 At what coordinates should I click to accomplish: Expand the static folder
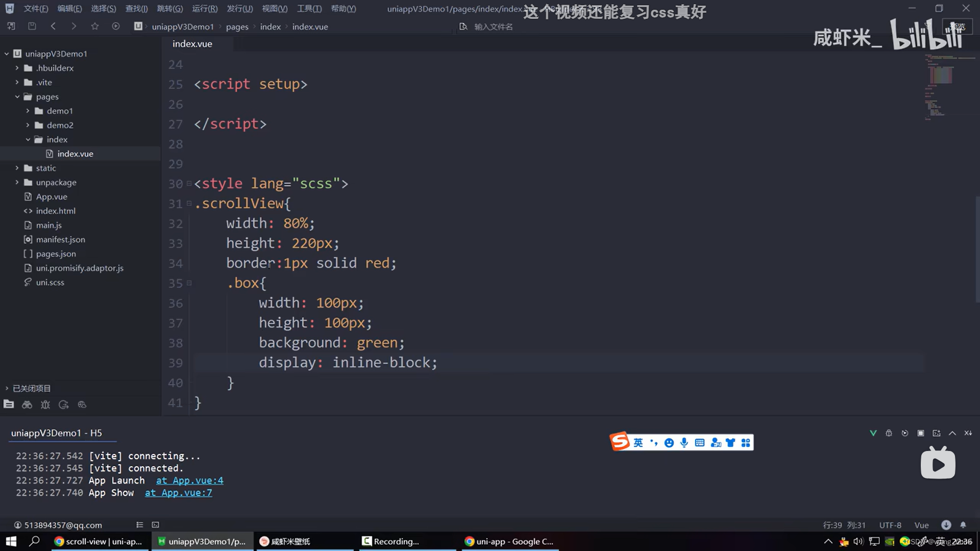pos(17,168)
